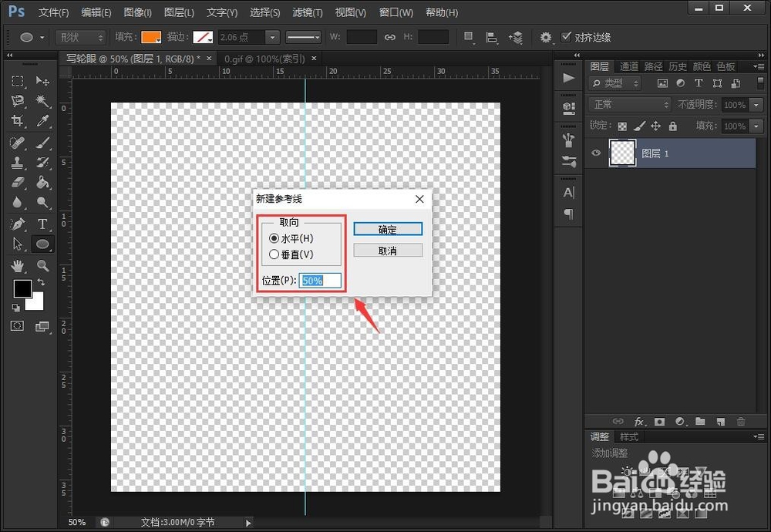
Task: Pick the orange fill color swatch
Action: tap(151, 37)
